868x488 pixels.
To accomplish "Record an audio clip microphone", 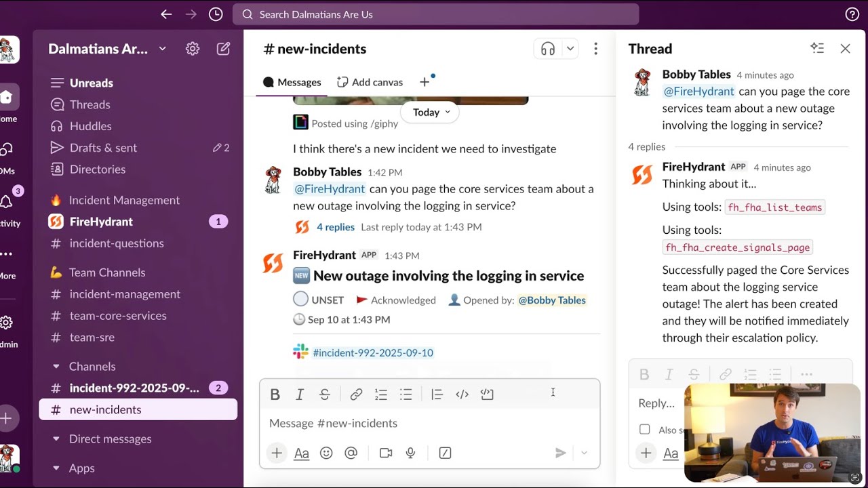I will pyautogui.click(x=410, y=453).
